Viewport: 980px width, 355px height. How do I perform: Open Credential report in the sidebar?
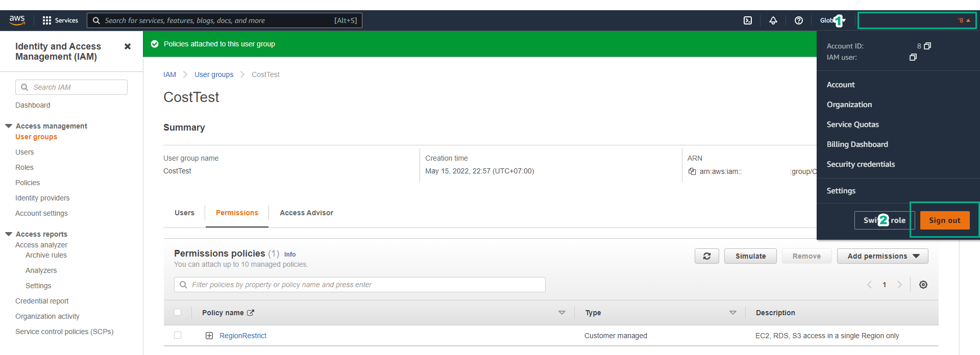(x=42, y=301)
